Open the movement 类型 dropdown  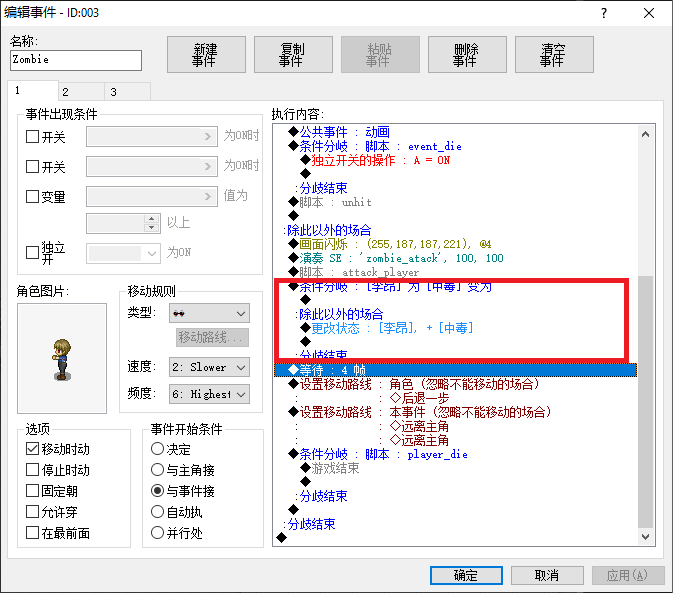pos(209,314)
